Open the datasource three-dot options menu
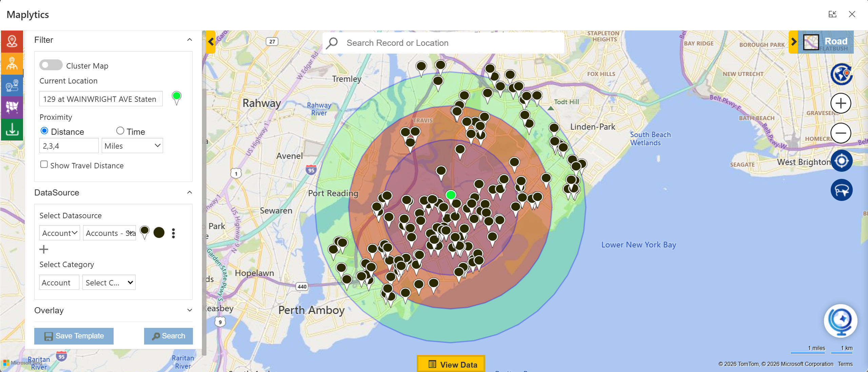Screen dimensions: 868x372 tap(174, 233)
